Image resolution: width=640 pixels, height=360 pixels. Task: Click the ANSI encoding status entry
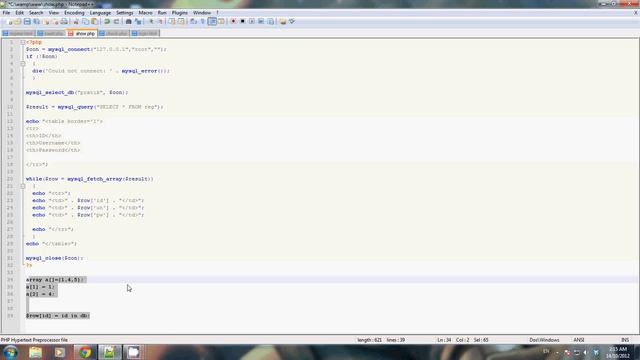579,340
